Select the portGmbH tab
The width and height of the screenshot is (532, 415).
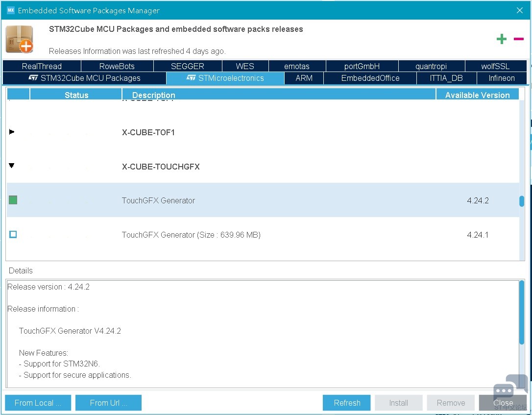(362, 66)
